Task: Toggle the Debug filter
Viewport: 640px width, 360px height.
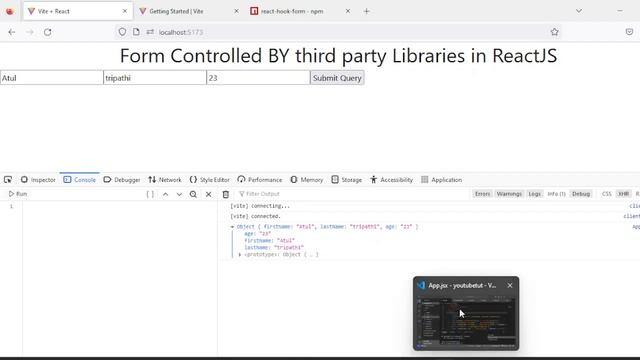Action: [581, 194]
